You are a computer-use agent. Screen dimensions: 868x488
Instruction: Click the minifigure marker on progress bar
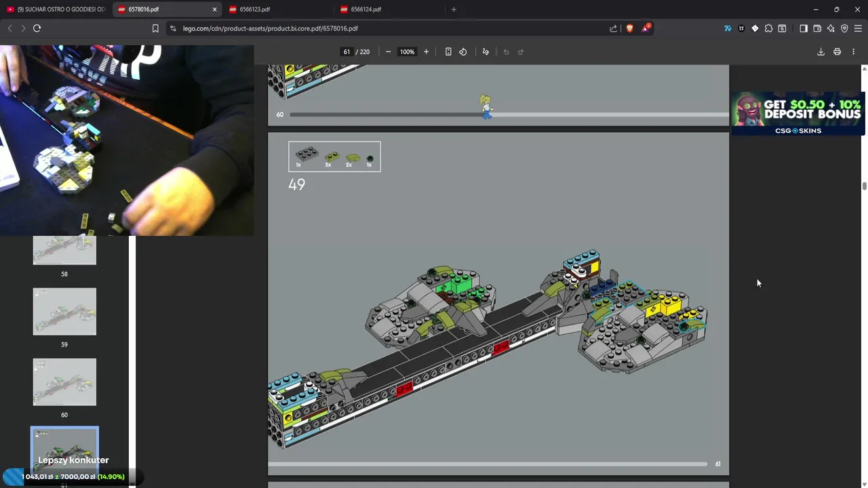486,107
